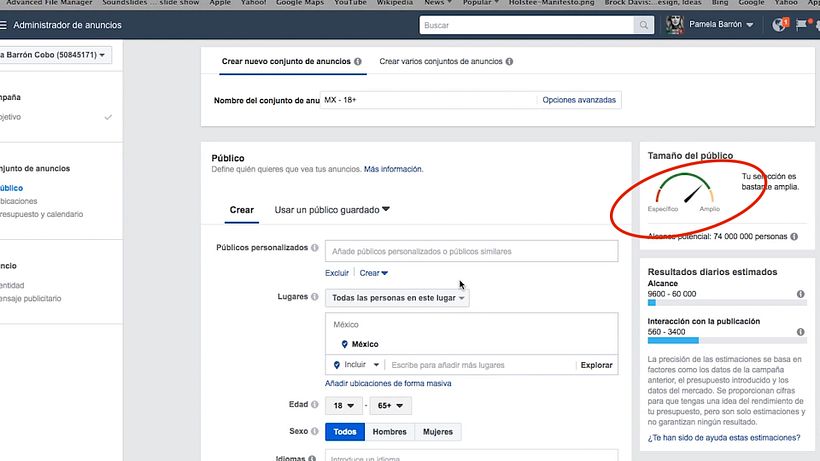Click Escribe para añadir más lugares field

coord(480,365)
